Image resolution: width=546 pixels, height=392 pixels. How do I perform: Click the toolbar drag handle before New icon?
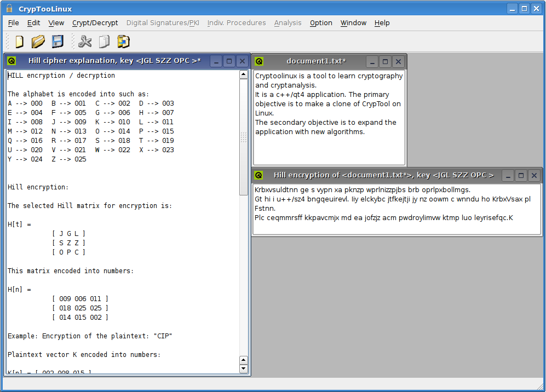[8, 42]
